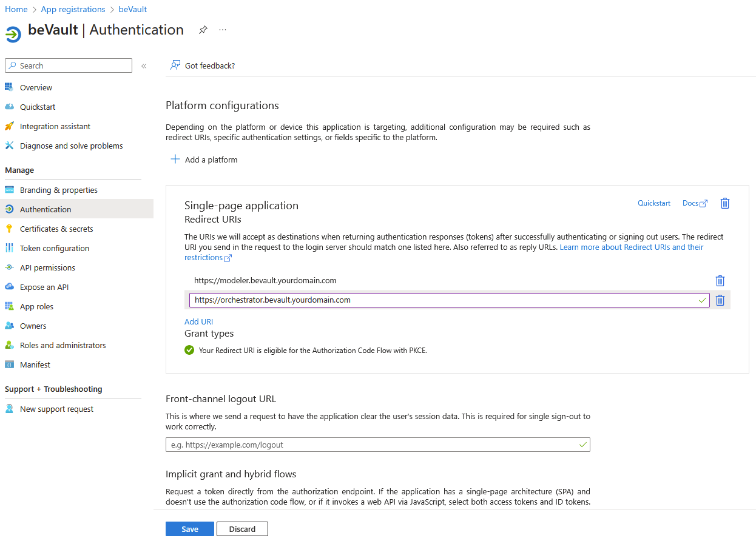Click the pin icon beside Authentication title
The image size is (756, 541).
203,30
